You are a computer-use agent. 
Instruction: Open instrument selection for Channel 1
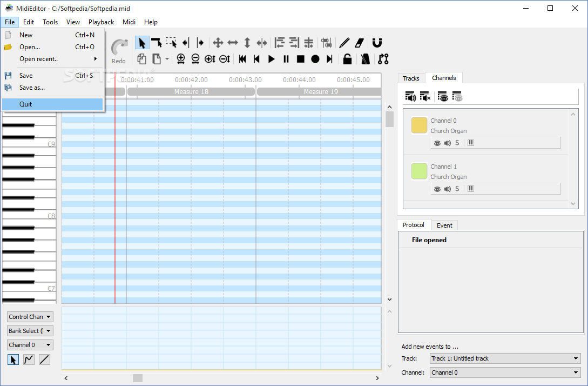[471, 189]
